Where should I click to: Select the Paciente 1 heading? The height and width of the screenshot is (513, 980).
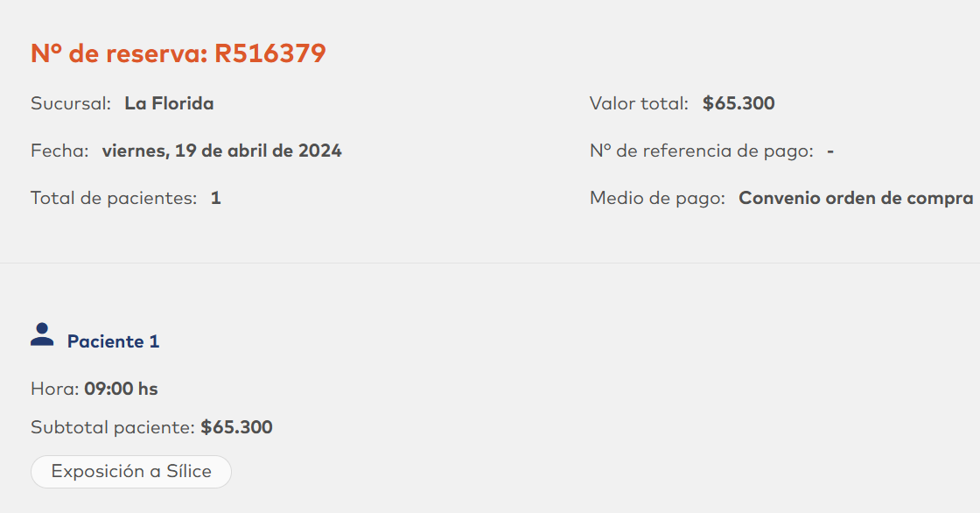(113, 341)
